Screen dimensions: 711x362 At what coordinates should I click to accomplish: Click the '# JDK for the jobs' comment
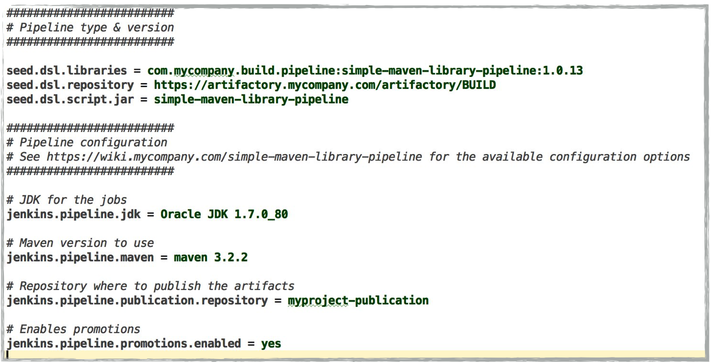coord(67,200)
